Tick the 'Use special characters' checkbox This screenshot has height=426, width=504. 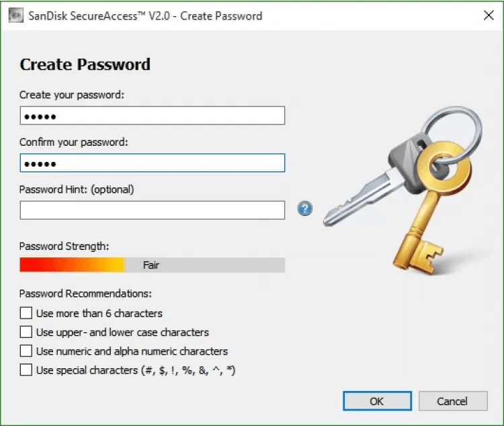tap(26, 370)
